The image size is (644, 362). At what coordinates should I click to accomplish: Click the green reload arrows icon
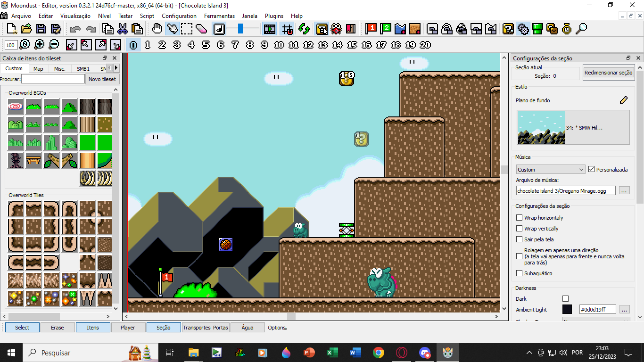tap(304, 29)
